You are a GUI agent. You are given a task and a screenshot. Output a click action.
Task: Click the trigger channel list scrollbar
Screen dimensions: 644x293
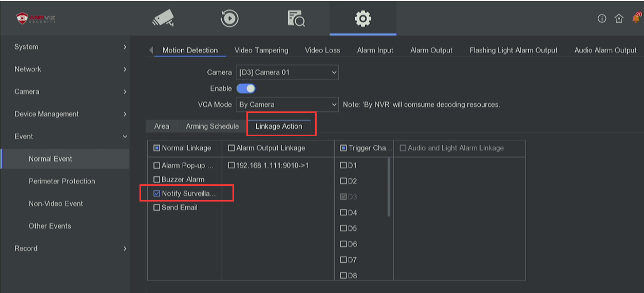pyautogui.click(x=389, y=187)
